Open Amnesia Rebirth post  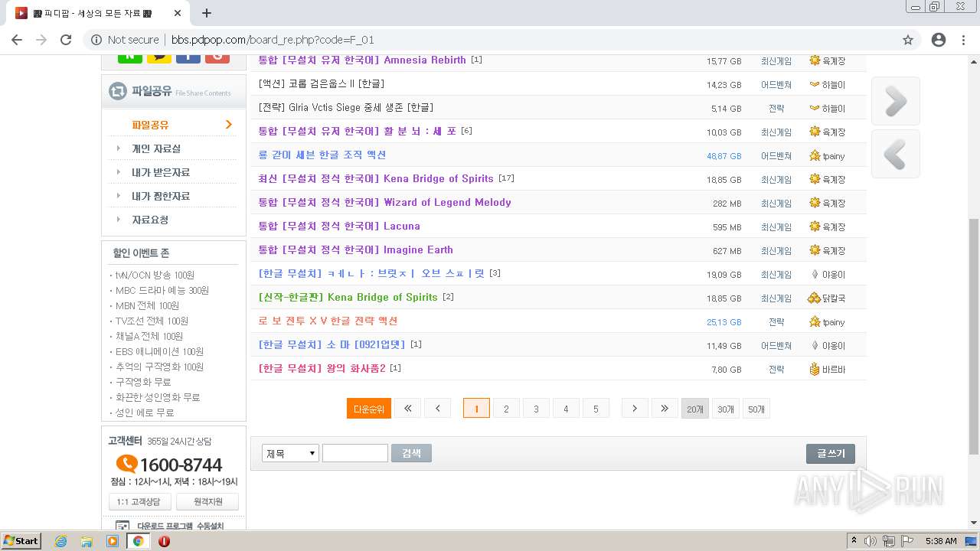click(x=362, y=60)
